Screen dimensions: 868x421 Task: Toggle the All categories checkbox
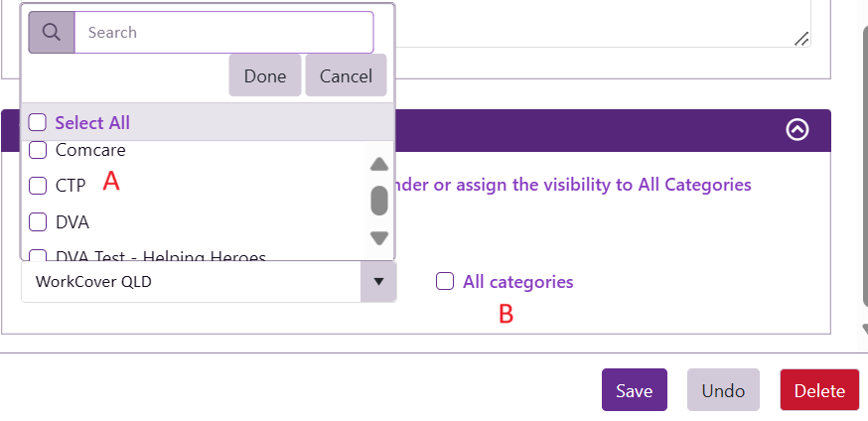pos(445,282)
